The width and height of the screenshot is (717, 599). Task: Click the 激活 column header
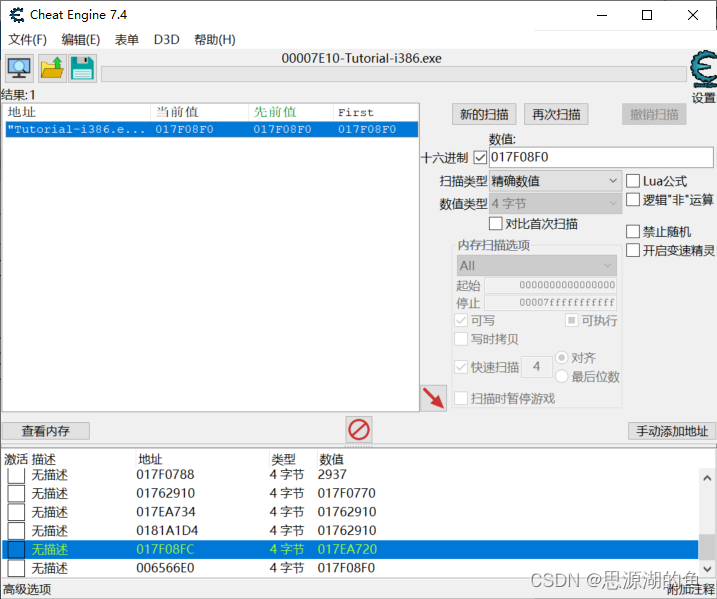coord(16,460)
